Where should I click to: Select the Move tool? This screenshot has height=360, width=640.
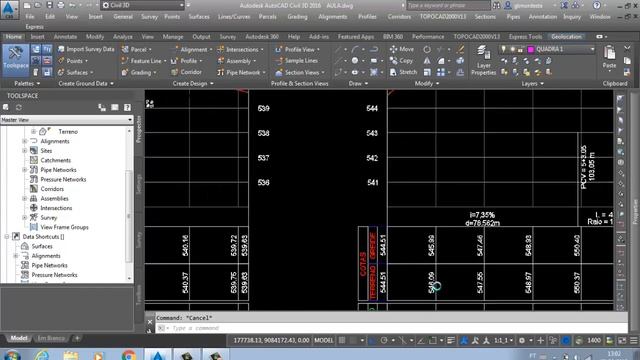coord(402,49)
